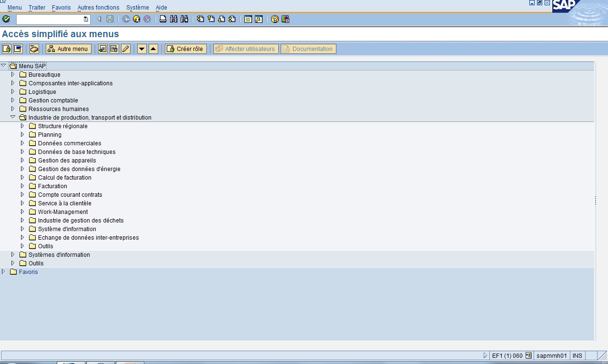Select Industrie de gestion des déchets entry
This screenshot has width=608, height=364.
point(81,221)
